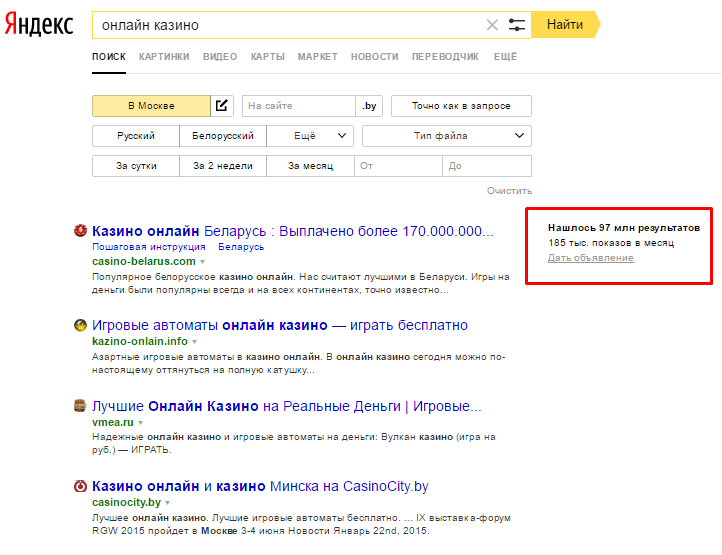Viewport: 722px width, 555px height.
Task: Toggle the В Москве region filter
Action: 151,105
